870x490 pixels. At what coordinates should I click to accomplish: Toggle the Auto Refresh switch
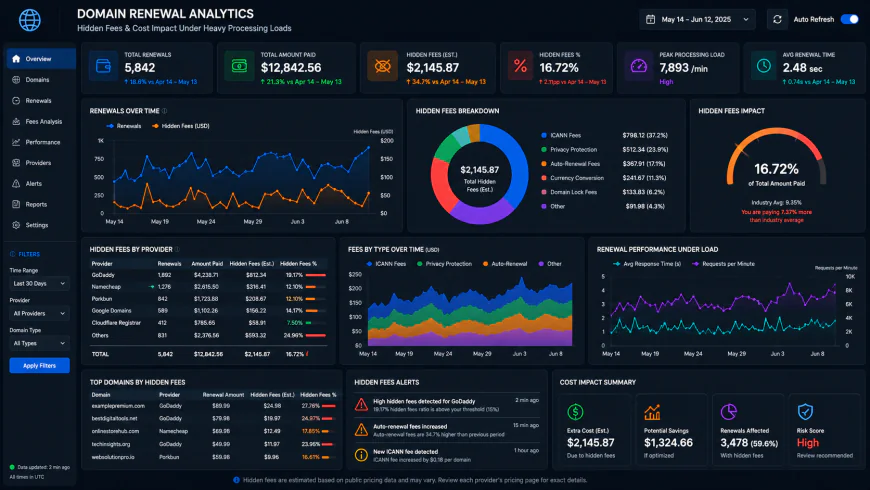(849, 19)
